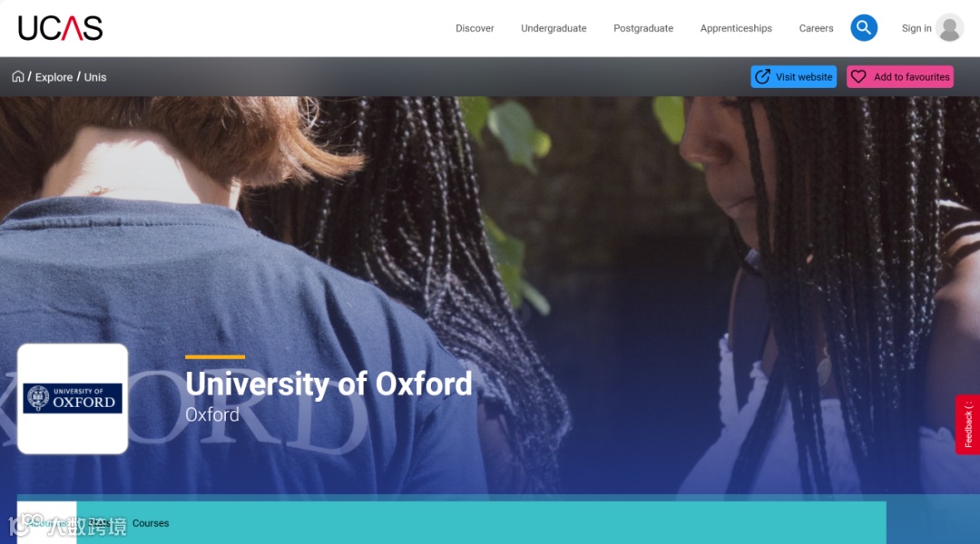
Task: Open the Undergraduate menu
Action: [554, 28]
